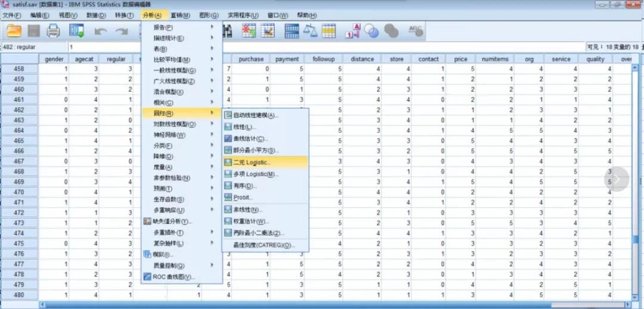Click the distance column header
The width and height of the screenshot is (644, 309).
363,59
